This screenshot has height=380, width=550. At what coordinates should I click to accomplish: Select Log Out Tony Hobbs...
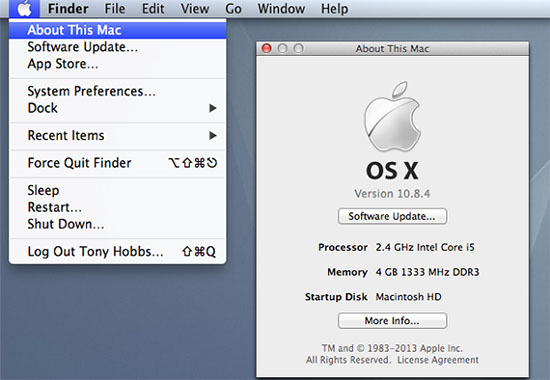point(118,251)
